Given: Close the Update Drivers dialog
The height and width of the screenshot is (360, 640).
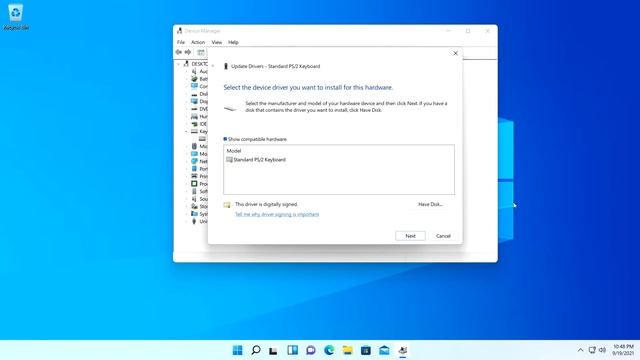Looking at the screenshot, I should click(456, 53).
